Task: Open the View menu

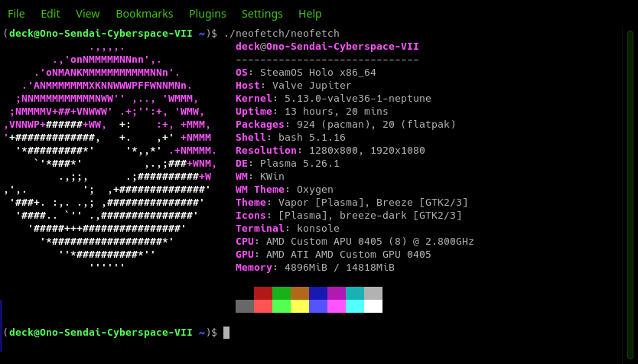Action: tap(87, 14)
